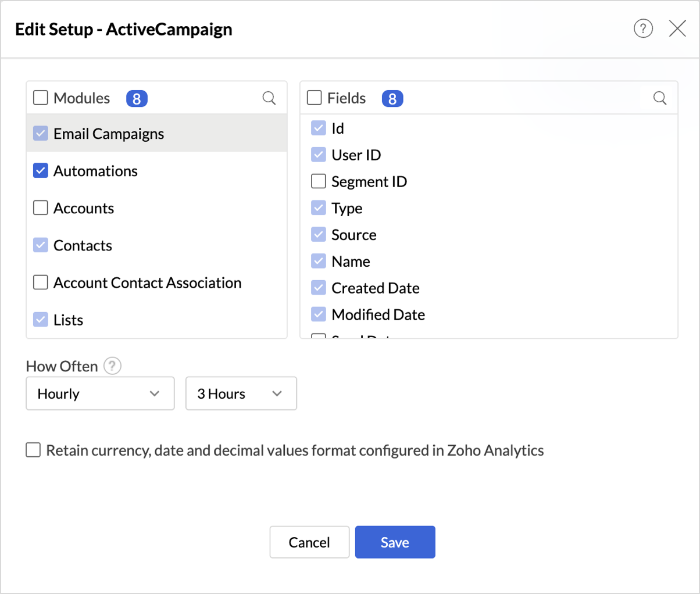Save the setup changes

click(395, 542)
